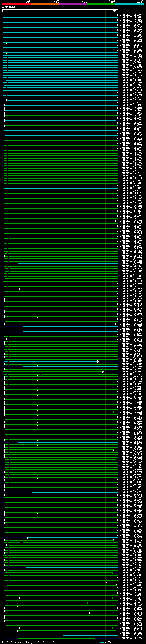This screenshot has width=146, height=644.
Task: Select hit UniRef100_B2YHX9
Action: pyautogui.click(x=131, y=120)
